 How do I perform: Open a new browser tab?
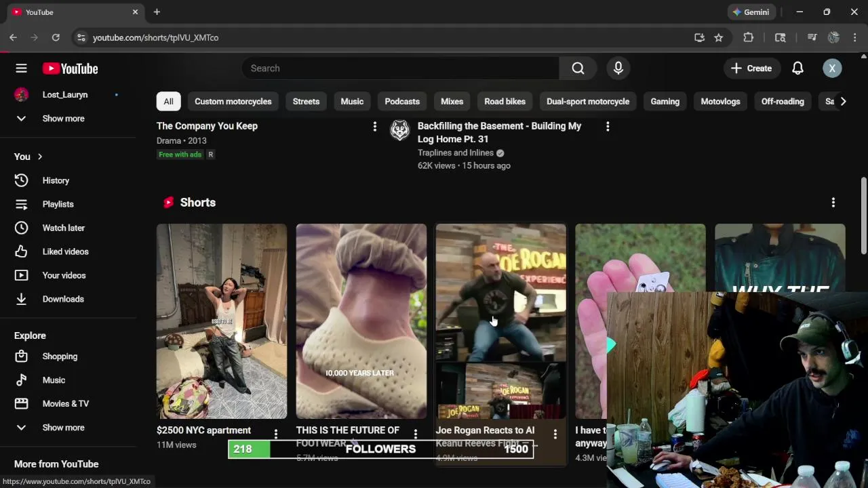point(157,12)
